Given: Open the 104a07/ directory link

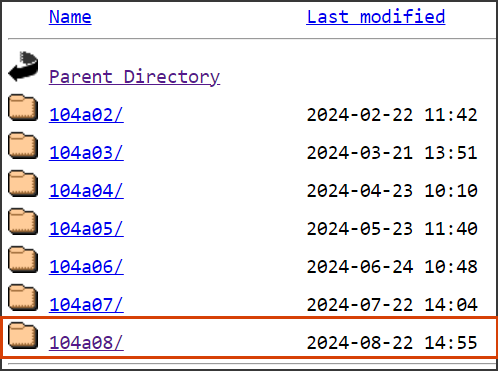Looking at the screenshot, I should coord(86,305).
